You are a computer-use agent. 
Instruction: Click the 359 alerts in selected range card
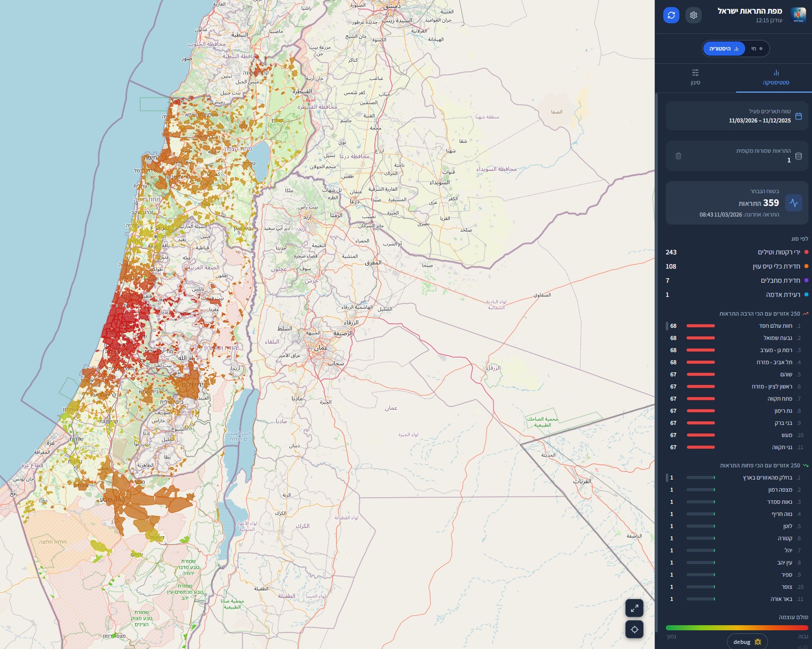pyautogui.click(x=737, y=203)
